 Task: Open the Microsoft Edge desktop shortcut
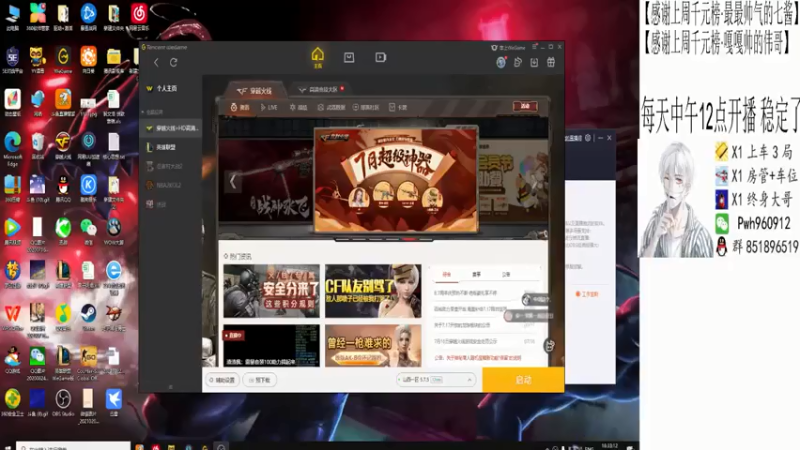12,148
